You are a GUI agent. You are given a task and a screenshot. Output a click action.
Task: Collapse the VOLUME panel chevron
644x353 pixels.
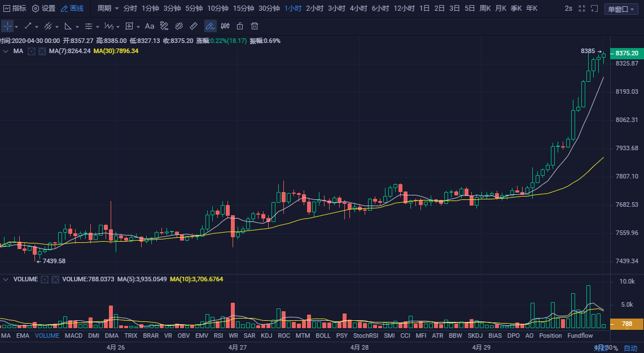point(6,280)
